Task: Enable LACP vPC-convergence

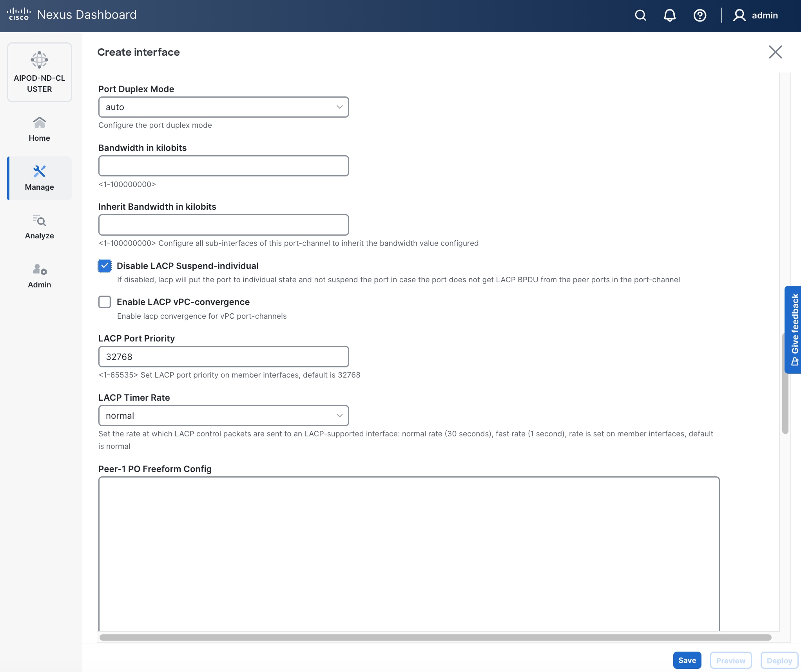Action: [x=104, y=302]
